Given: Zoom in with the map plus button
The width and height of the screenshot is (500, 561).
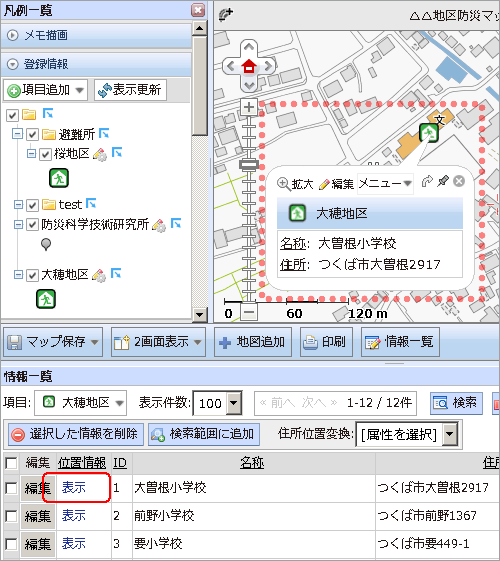Looking at the screenshot, I should (249, 107).
